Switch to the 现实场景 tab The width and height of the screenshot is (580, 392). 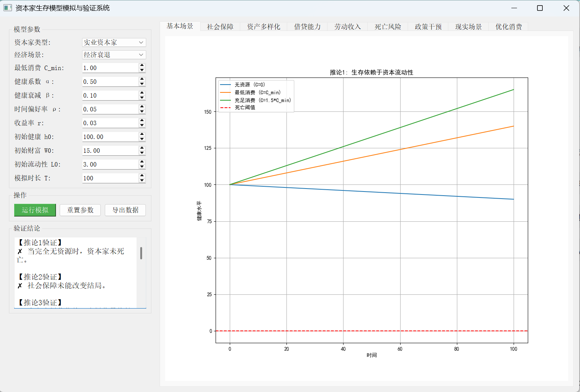point(468,27)
